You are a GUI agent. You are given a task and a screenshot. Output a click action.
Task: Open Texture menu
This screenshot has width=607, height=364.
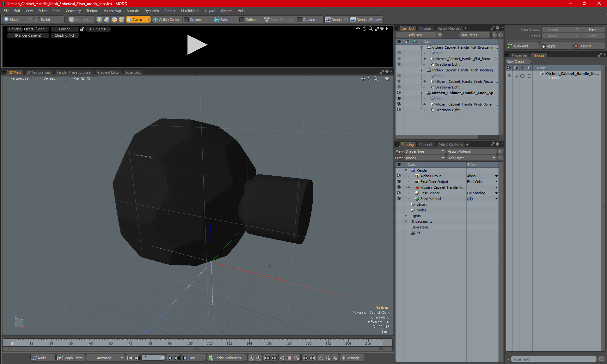(x=92, y=11)
